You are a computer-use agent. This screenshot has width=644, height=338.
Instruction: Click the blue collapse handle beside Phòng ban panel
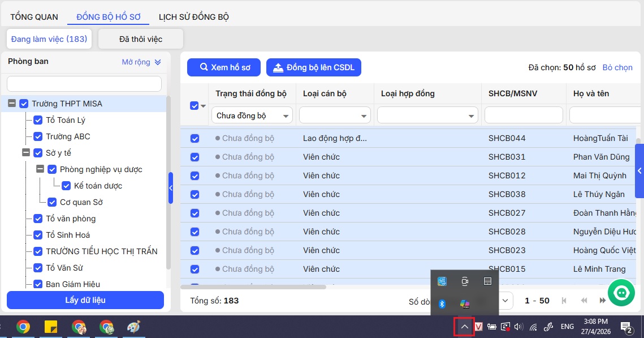click(x=171, y=189)
